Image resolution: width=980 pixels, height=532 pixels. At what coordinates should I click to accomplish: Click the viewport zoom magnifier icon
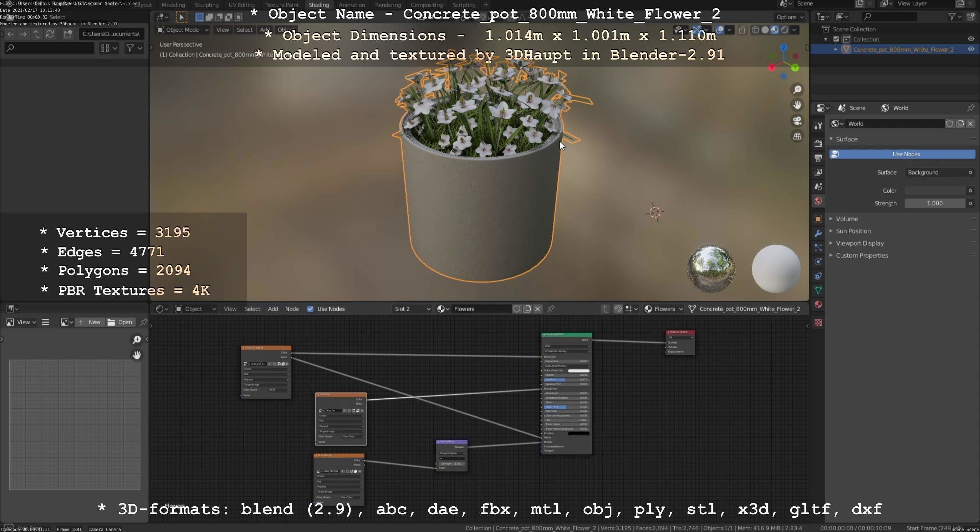coord(797,90)
